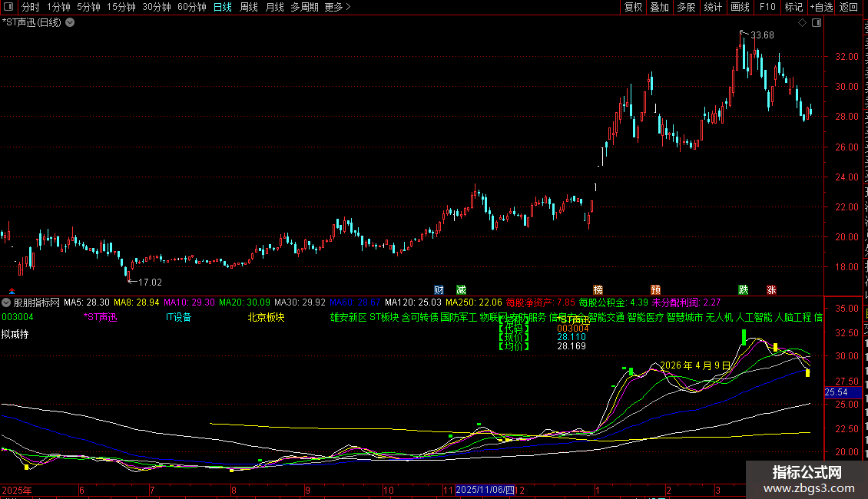This screenshot has width=868, height=499.
Task: Click the 标记 mark button
Action: pos(793,7)
